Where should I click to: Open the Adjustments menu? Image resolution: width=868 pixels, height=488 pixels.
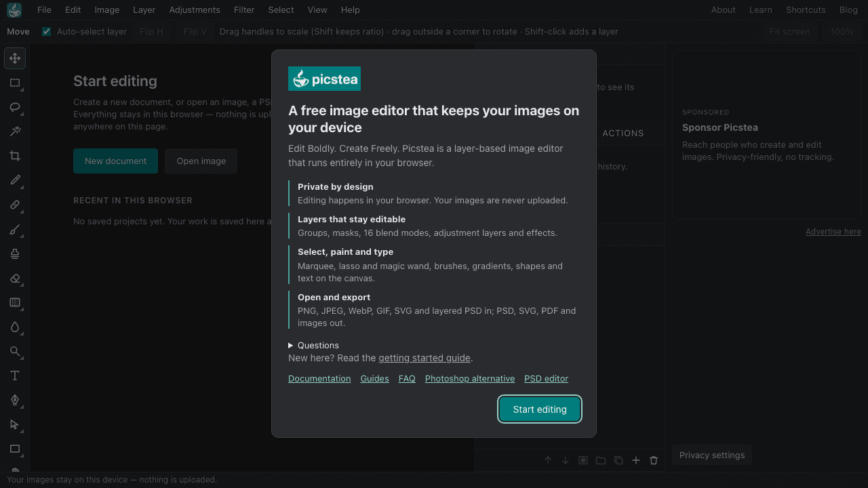[x=195, y=10]
